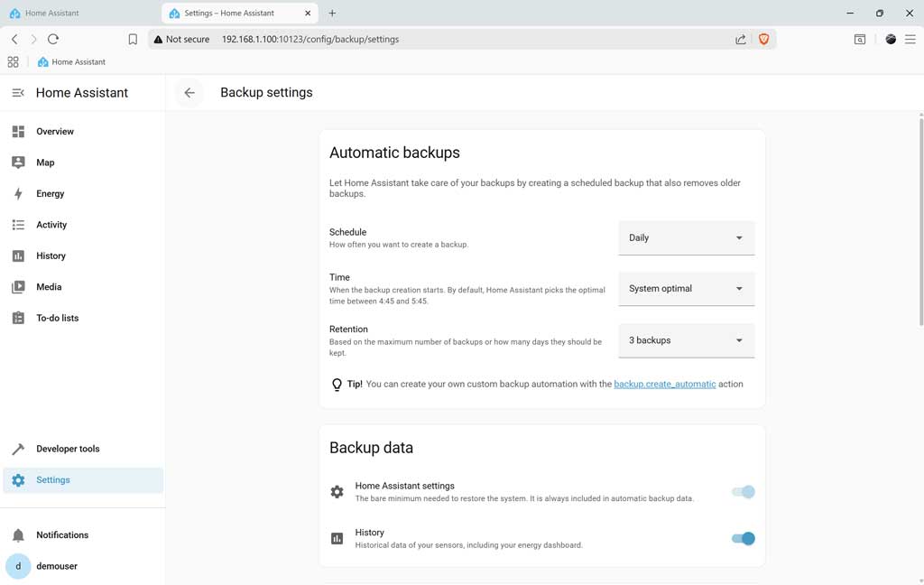Open the Home Assistant bookmark in bookmarks bar
924x585 pixels.
71,62
